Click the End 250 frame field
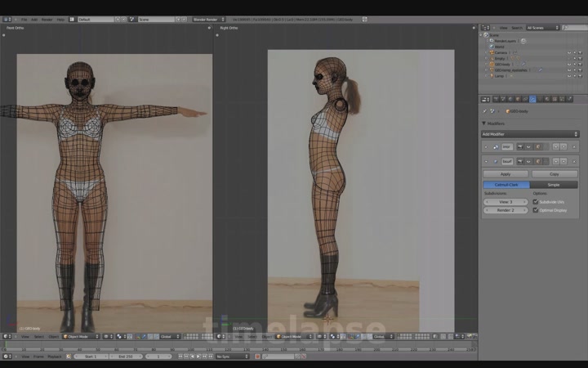 pos(126,357)
